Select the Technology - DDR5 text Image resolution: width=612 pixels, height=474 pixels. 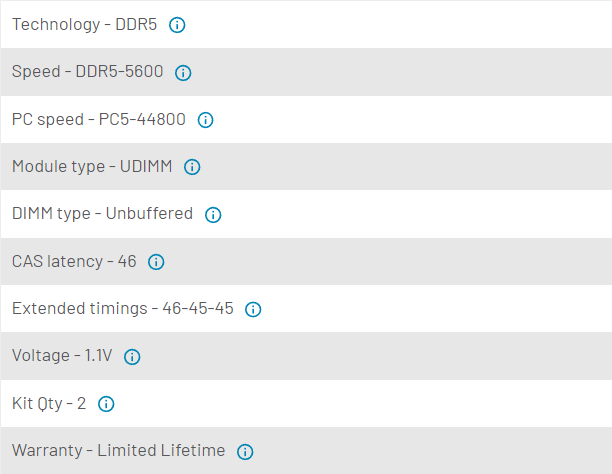[84, 24]
